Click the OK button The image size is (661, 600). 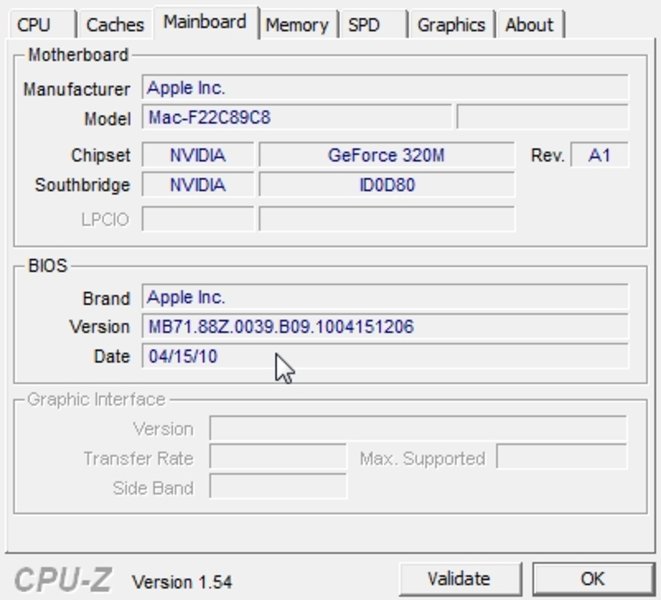[x=592, y=578]
